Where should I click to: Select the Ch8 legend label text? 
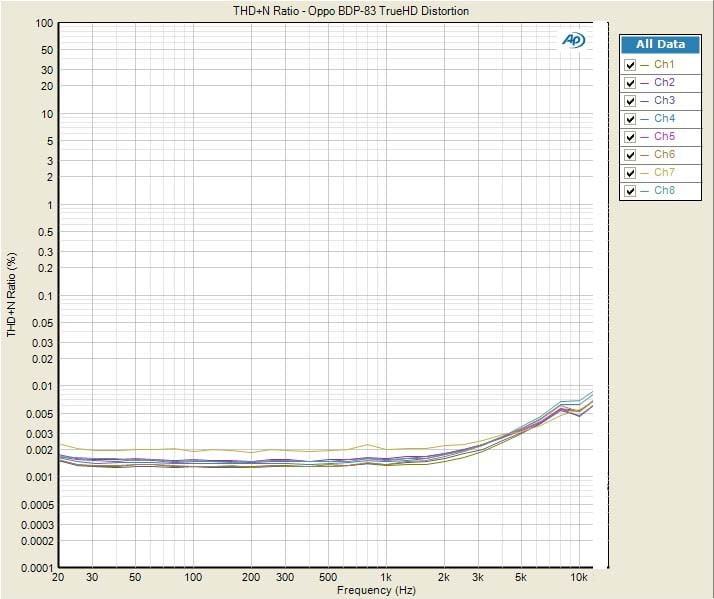point(664,191)
